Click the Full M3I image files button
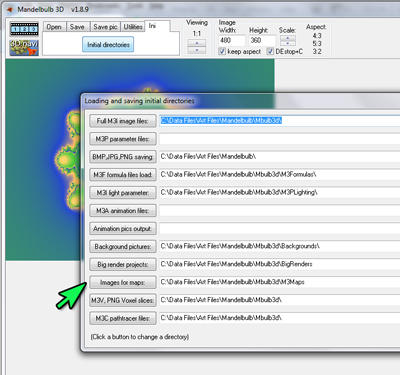The width and height of the screenshot is (400, 375). 123,121
